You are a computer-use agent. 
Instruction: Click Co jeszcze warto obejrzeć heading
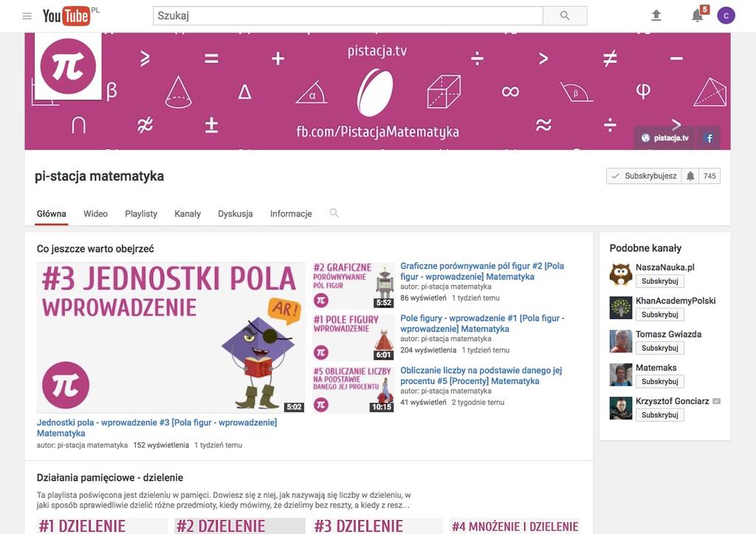click(95, 249)
